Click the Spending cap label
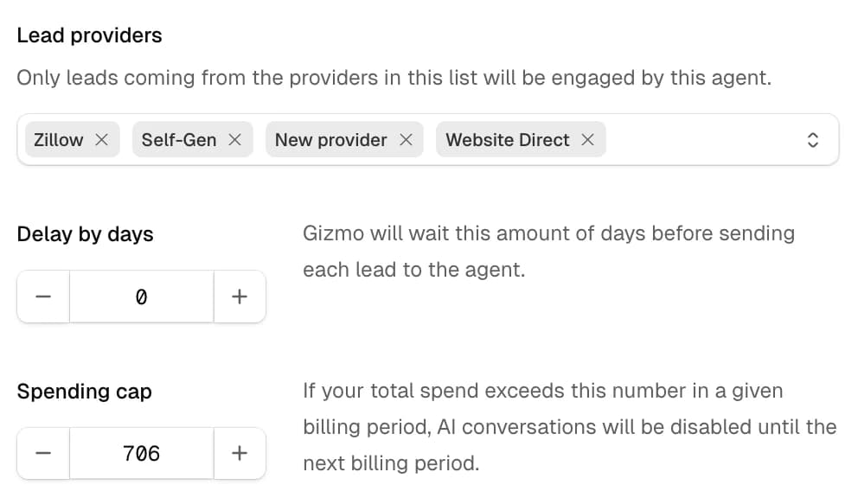The width and height of the screenshot is (858, 504). 84,392
